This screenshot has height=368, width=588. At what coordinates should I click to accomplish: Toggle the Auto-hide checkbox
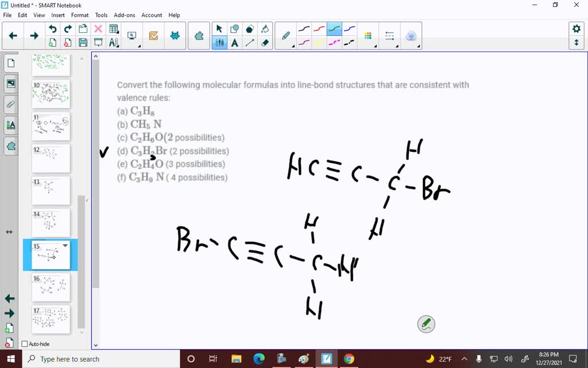(x=25, y=344)
